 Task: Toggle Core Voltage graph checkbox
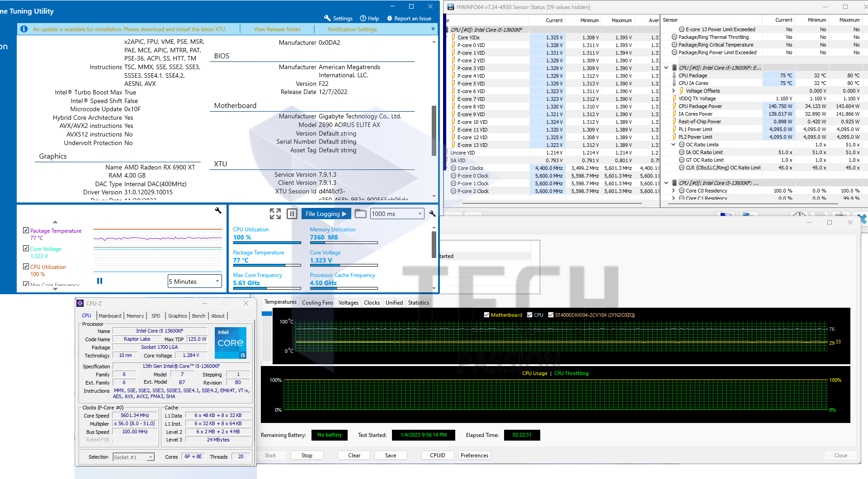click(26, 249)
